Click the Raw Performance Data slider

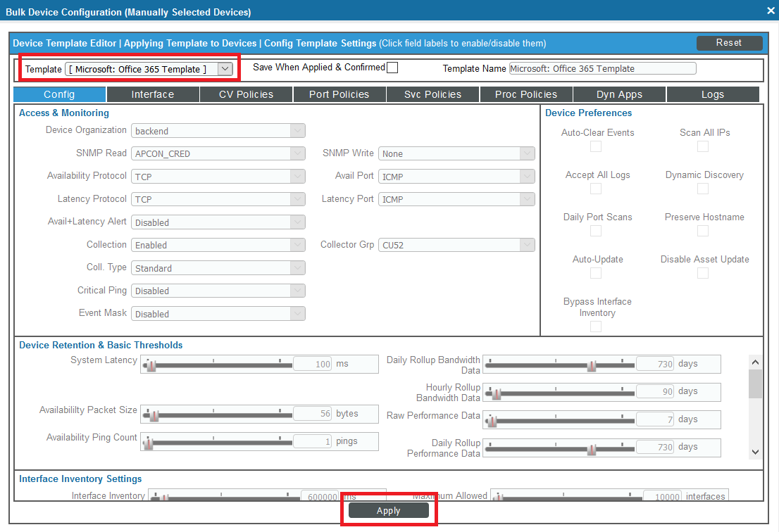[x=560, y=421]
